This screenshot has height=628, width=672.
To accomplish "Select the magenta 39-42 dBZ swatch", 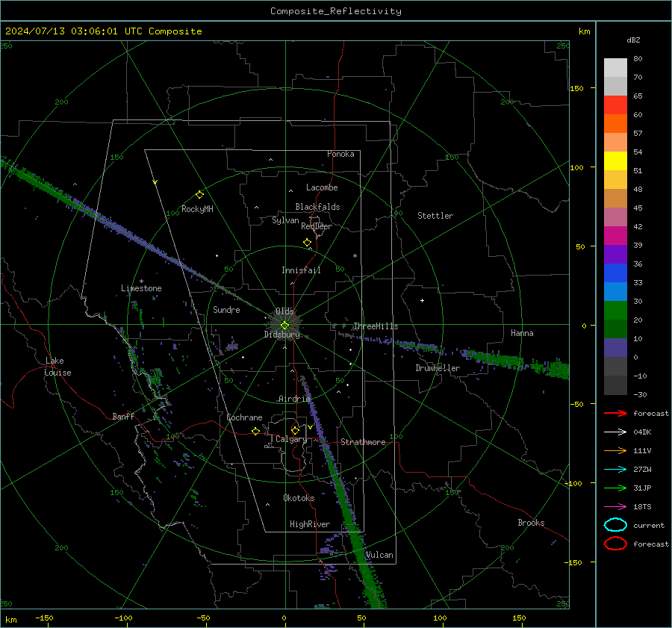I will click(x=615, y=235).
